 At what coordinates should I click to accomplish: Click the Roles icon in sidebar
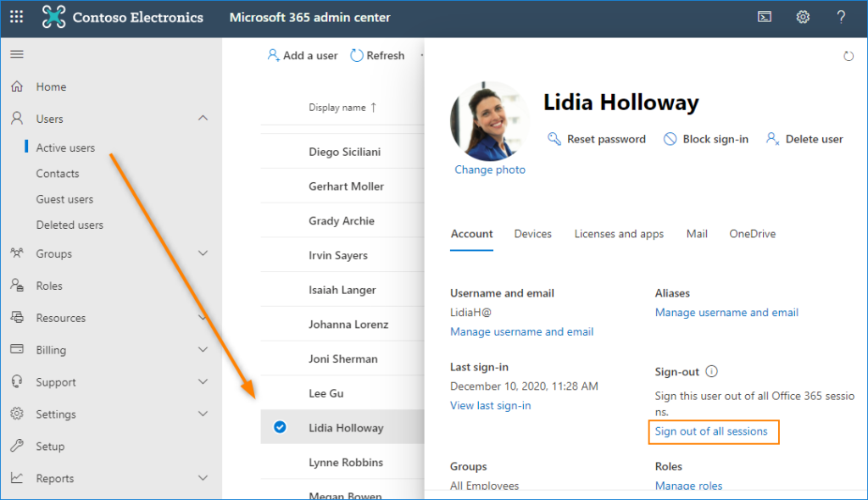coord(17,285)
